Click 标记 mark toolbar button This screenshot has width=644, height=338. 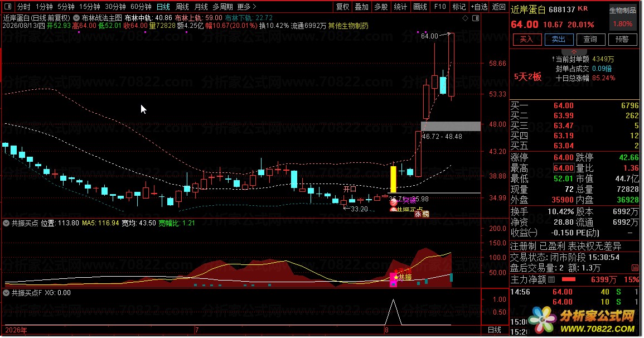tap(459, 7)
